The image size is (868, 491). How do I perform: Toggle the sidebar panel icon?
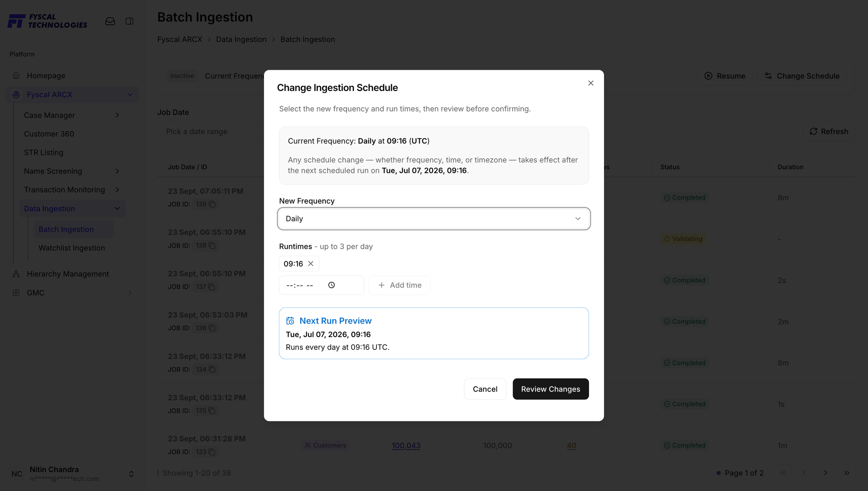(129, 21)
